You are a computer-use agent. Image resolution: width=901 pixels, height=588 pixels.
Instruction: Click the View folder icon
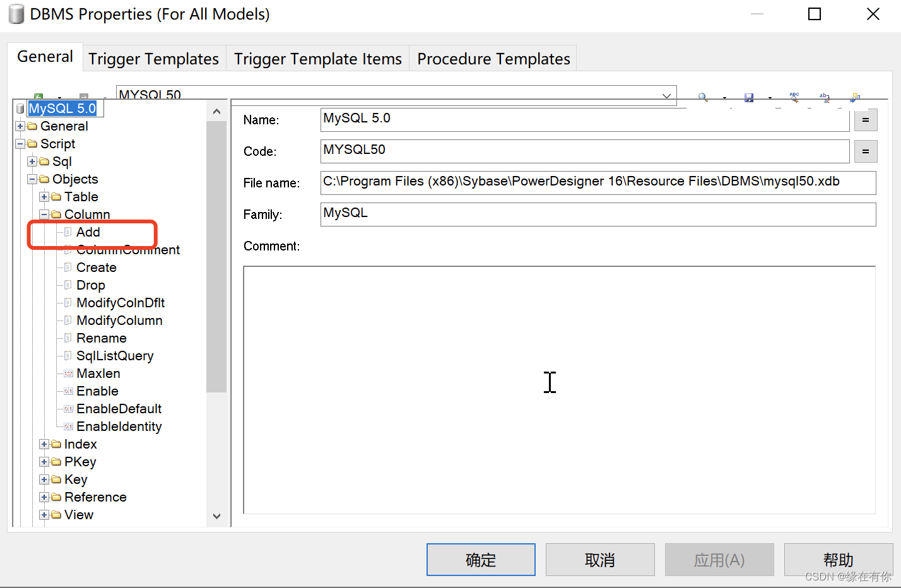pos(56,515)
